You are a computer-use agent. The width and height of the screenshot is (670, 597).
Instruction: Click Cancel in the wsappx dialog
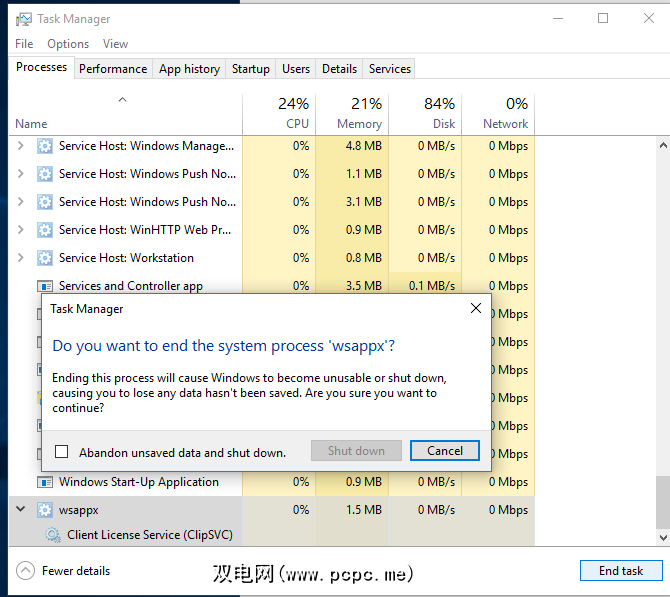point(445,451)
